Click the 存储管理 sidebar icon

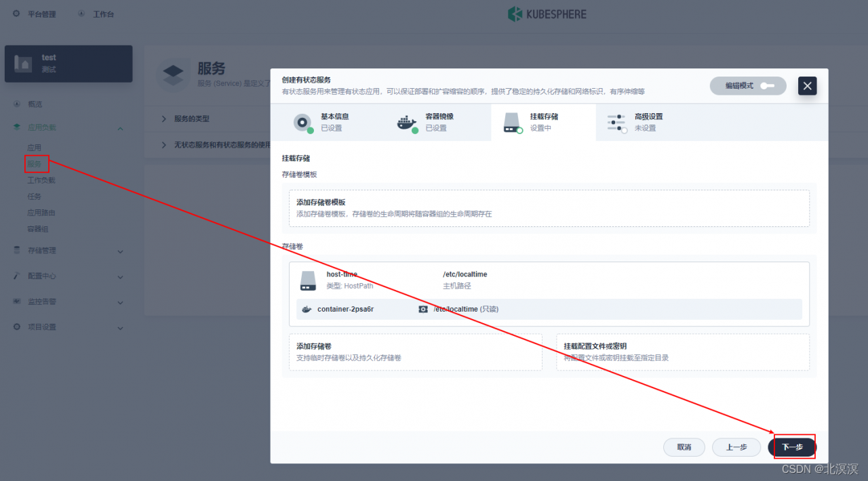click(x=17, y=251)
